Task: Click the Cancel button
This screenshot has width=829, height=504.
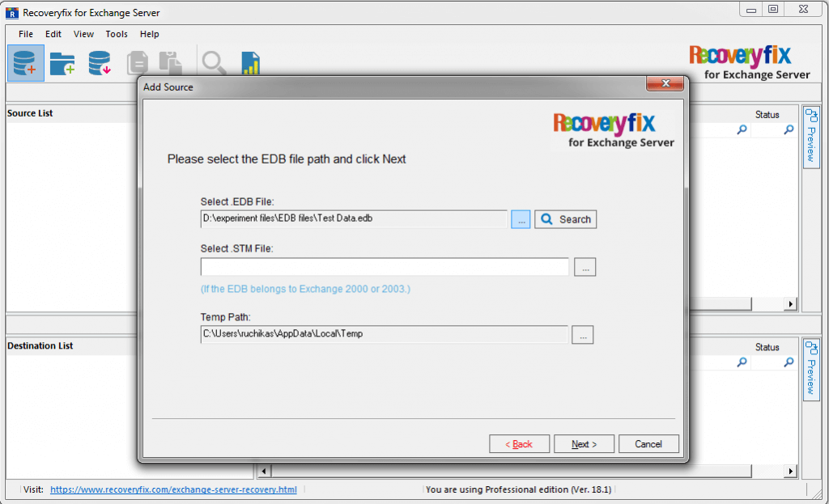Action: 648,443
